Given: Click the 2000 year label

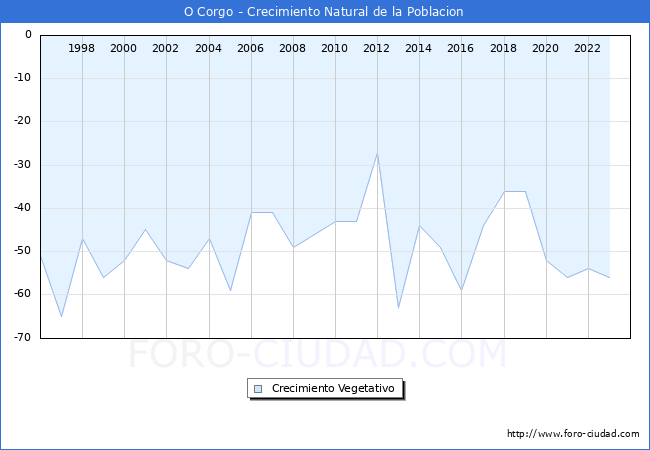Looking at the screenshot, I should tap(123, 48).
